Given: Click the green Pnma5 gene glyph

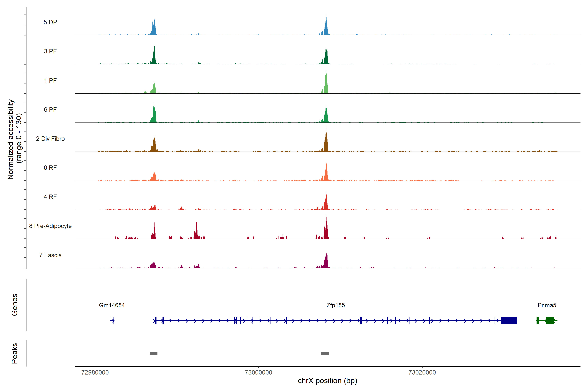Looking at the screenshot, I should click(x=549, y=320).
